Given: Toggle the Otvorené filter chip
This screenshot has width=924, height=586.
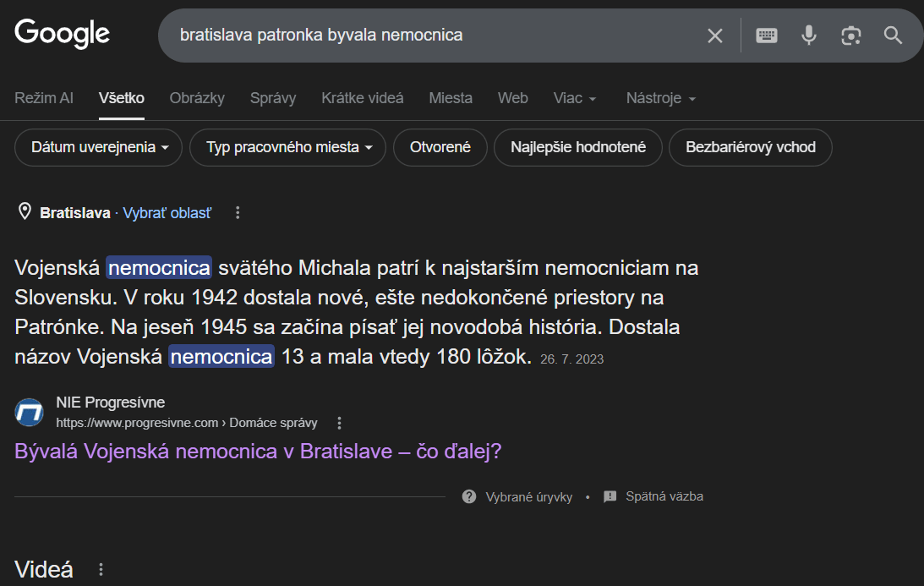Looking at the screenshot, I should (440, 147).
